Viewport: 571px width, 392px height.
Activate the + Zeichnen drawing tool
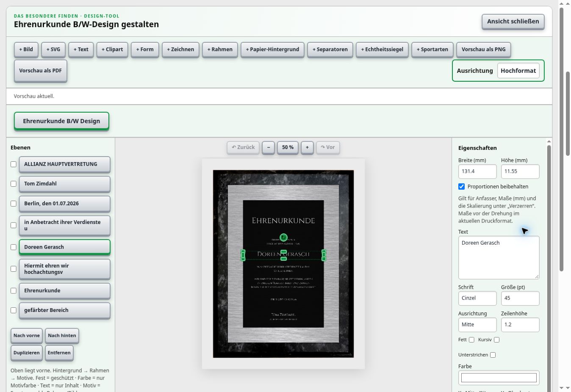pos(180,50)
